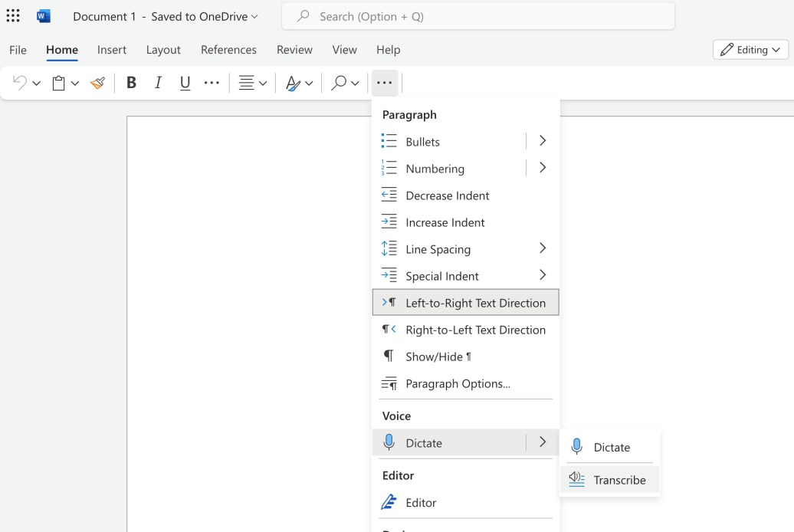Toggle underline formatting

point(185,82)
